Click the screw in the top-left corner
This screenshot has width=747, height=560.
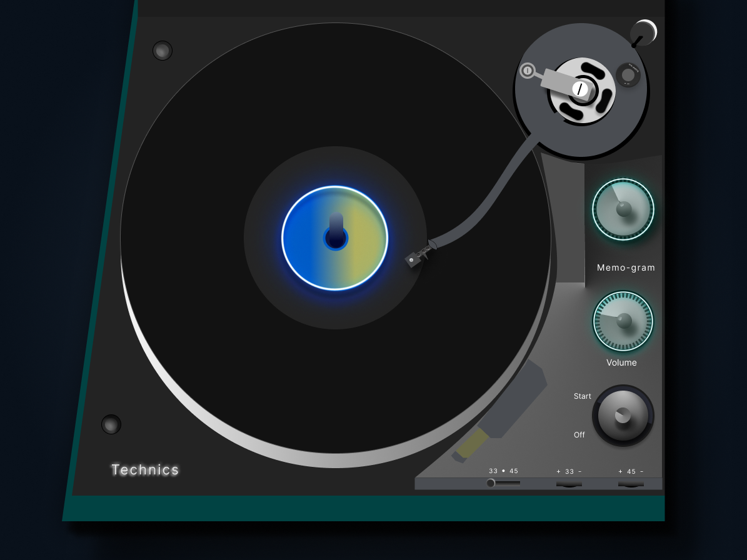(163, 50)
